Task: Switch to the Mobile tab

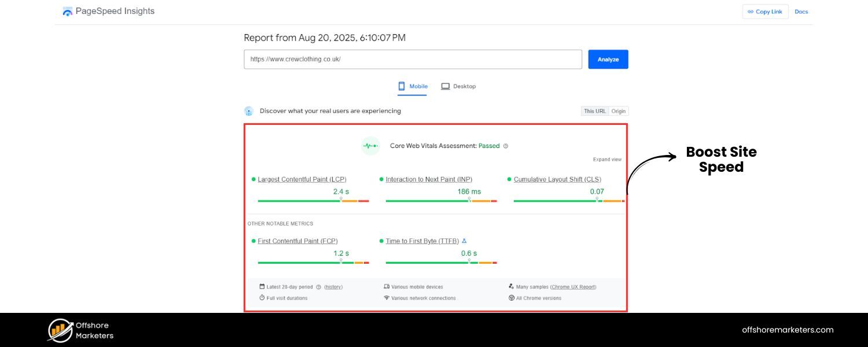Action: coord(413,86)
